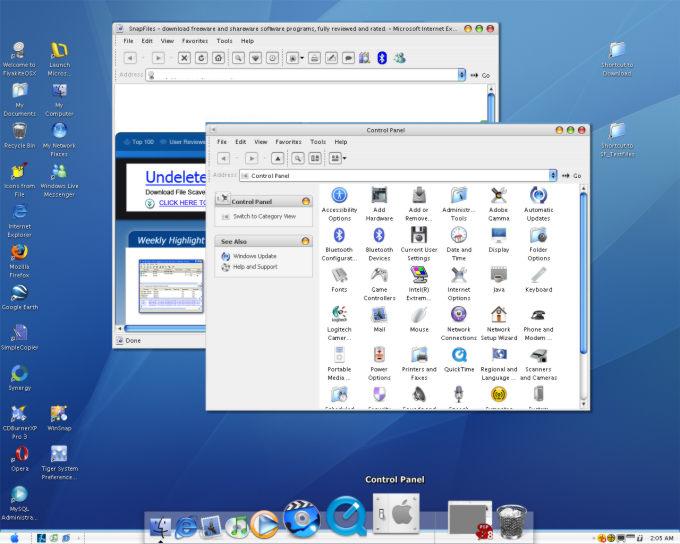
Task: Open Google Earth desktop shortcut
Action: point(20,297)
